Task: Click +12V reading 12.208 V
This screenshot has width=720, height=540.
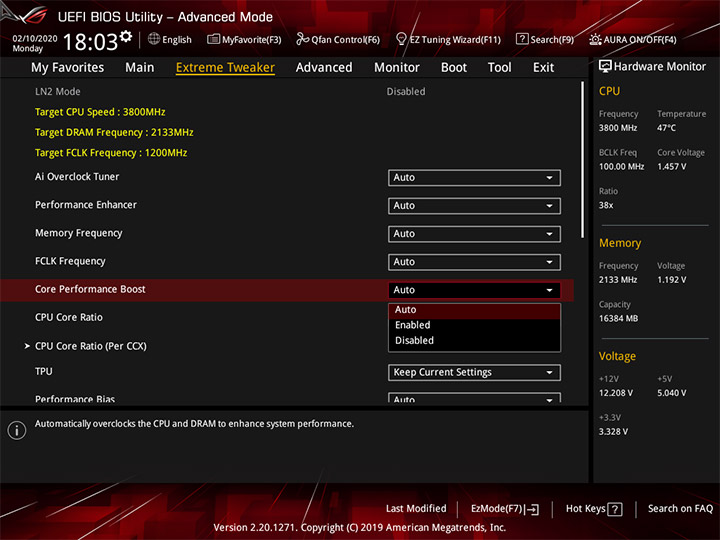Action: click(x=616, y=393)
